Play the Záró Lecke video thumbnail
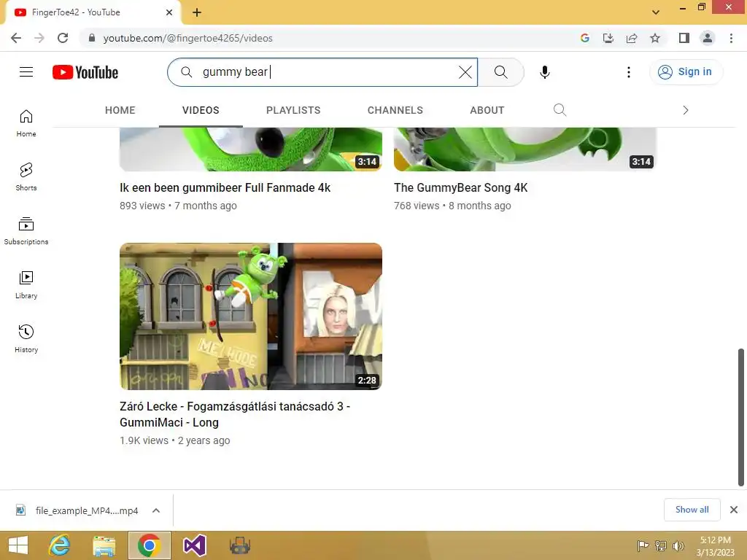 (x=251, y=316)
